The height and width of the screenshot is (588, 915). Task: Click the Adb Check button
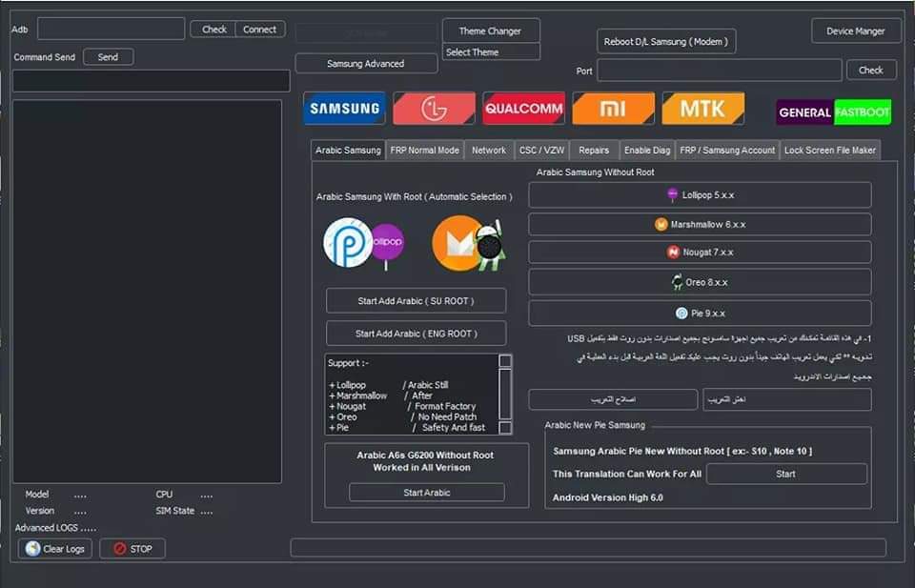click(x=213, y=30)
